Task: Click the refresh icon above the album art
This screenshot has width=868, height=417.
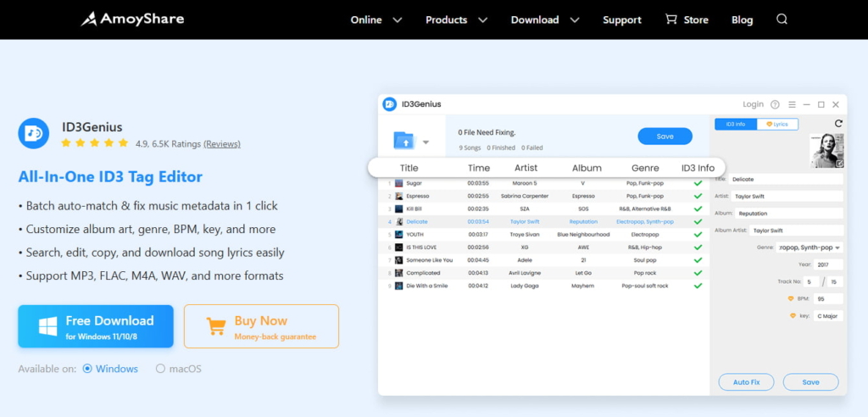Action: pos(838,124)
